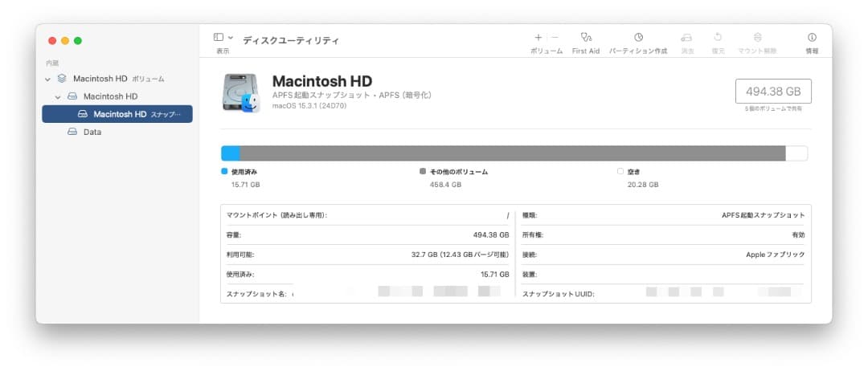Click the パーティション作成 toolbar label
Viewport: 868px width, 371px height.
pyautogui.click(x=638, y=51)
